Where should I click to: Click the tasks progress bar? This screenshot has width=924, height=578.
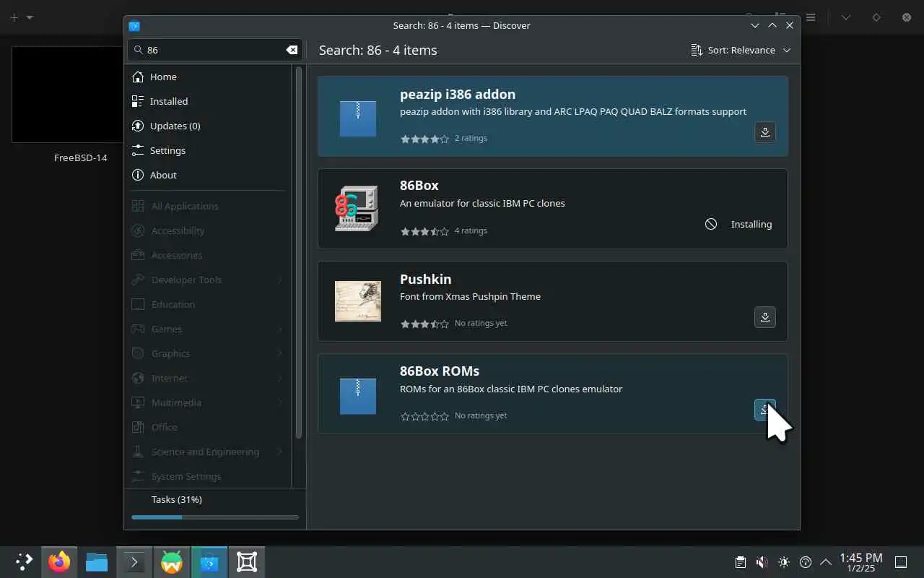click(x=215, y=517)
